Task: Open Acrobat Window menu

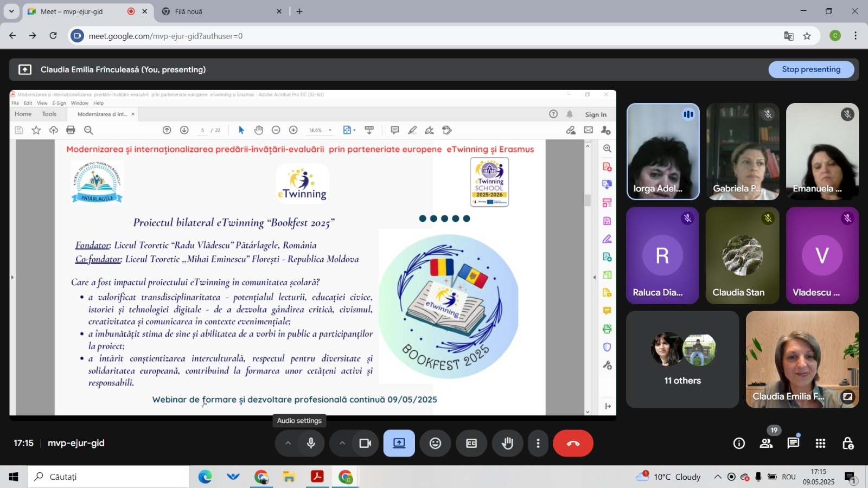Action: click(79, 103)
